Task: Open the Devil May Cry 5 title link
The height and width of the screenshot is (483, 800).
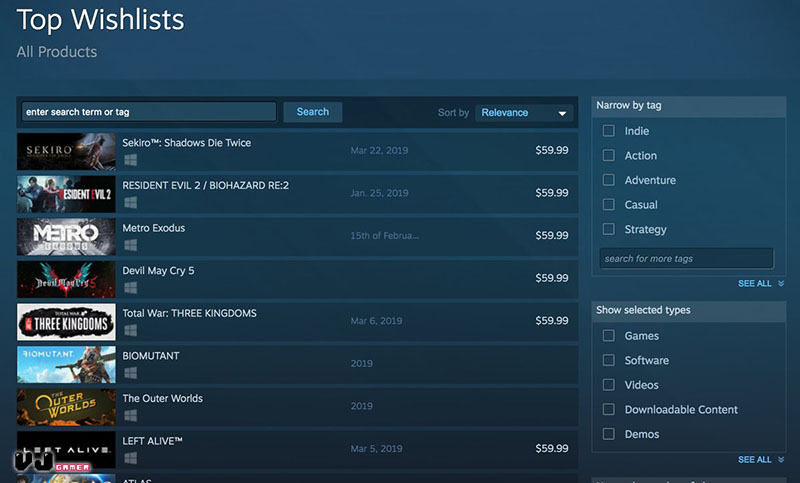Action: (x=158, y=271)
